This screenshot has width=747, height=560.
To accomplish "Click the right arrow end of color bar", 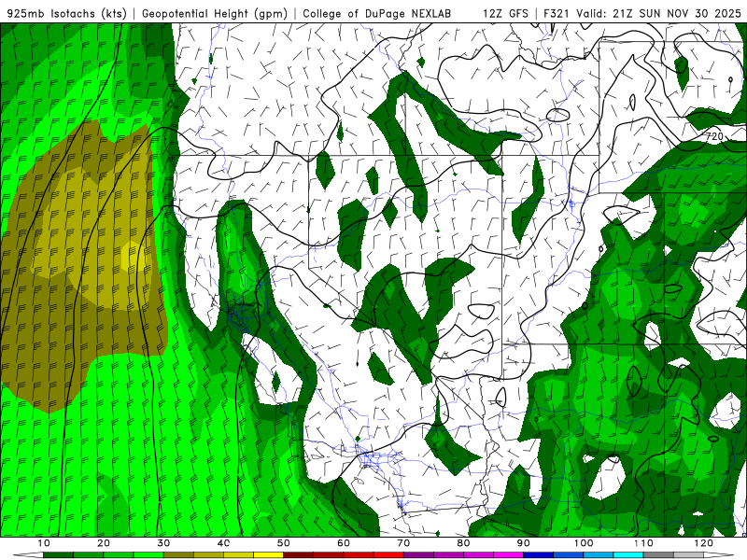I will point(718,555).
